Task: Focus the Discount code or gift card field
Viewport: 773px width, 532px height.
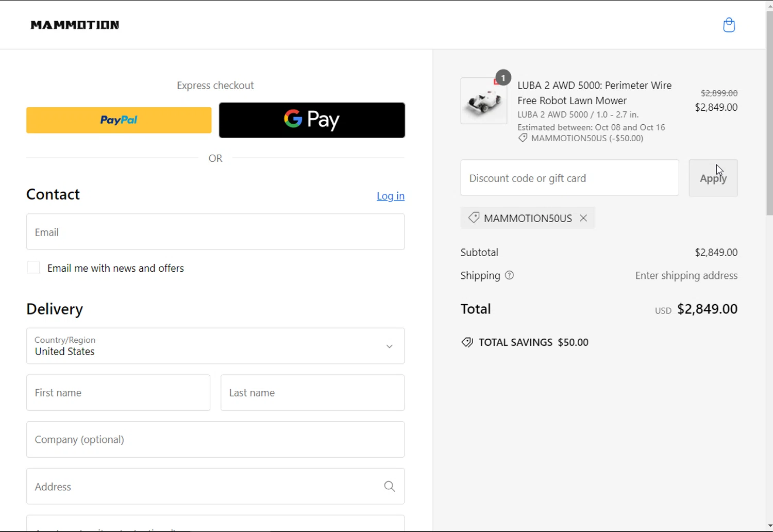Action: [x=569, y=178]
